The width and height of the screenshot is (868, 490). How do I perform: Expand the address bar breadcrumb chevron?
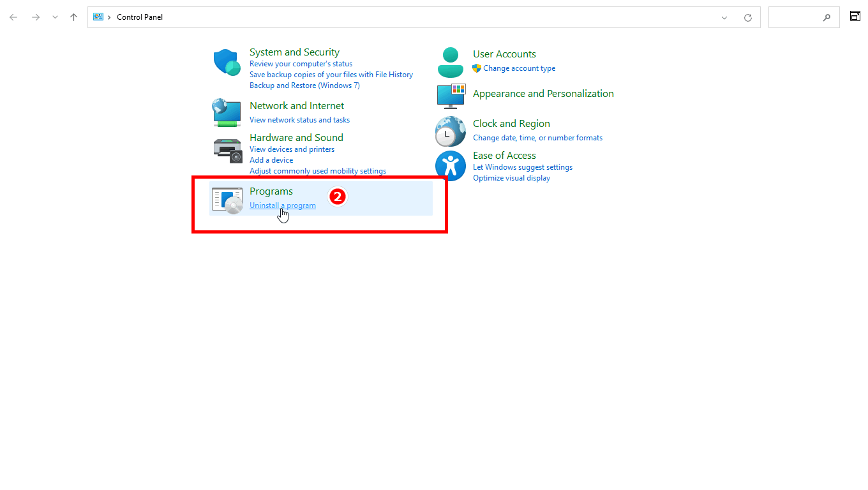(109, 17)
